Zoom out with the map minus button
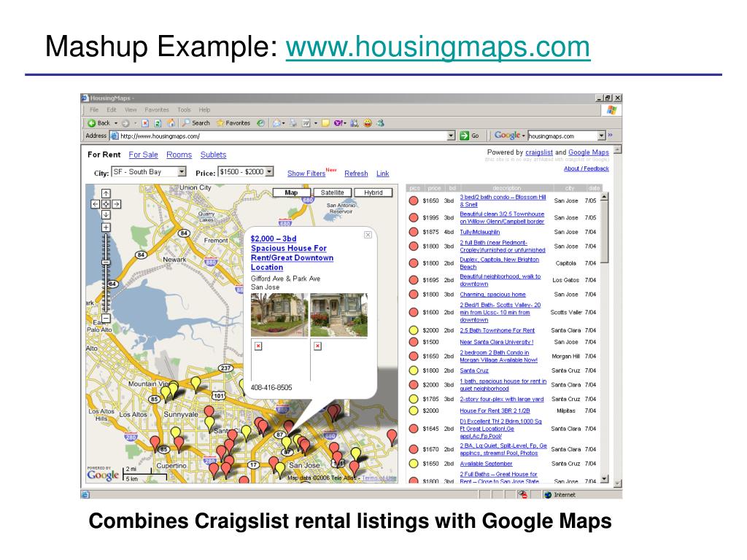The height and width of the screenshot is (560, 747). (x=106, y=318)
